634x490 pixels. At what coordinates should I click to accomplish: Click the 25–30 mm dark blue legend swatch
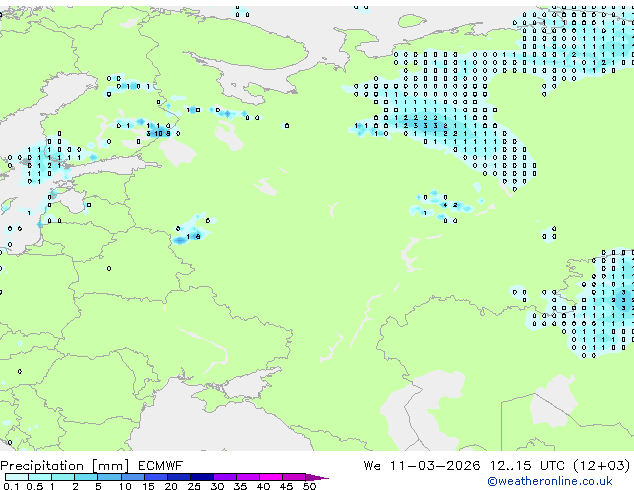201,477
